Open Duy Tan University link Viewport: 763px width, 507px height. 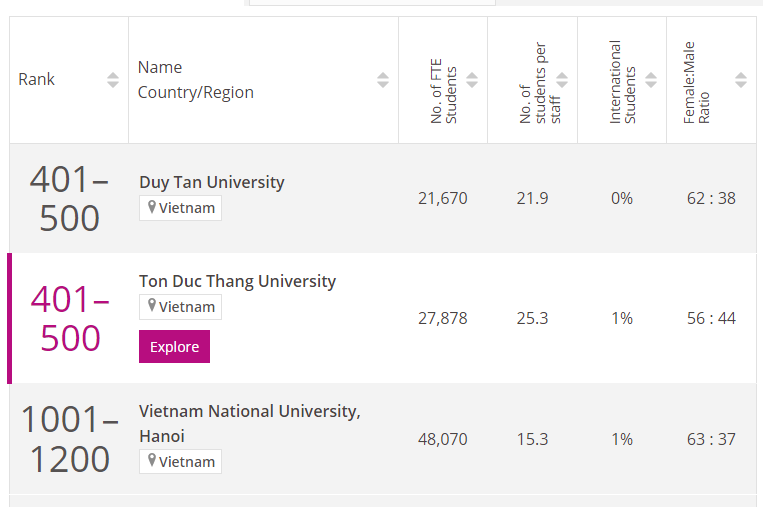[x=212, y=182]
